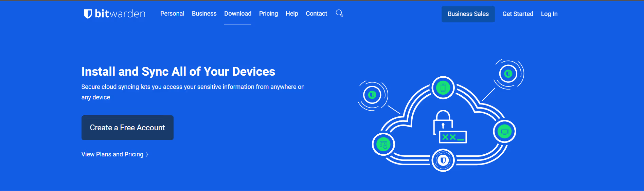Click the shield icon at cloud bottom
Viewport: 644px width, 191px height.
point(443,160)
